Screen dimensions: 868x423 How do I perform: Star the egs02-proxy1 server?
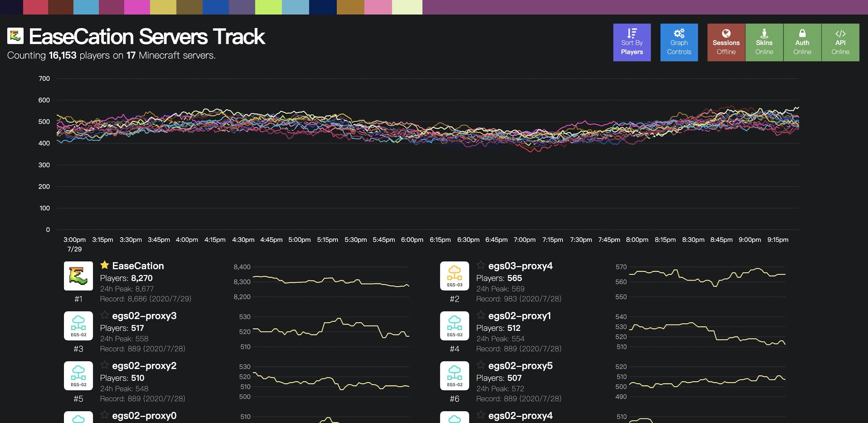tap(480, 315)
